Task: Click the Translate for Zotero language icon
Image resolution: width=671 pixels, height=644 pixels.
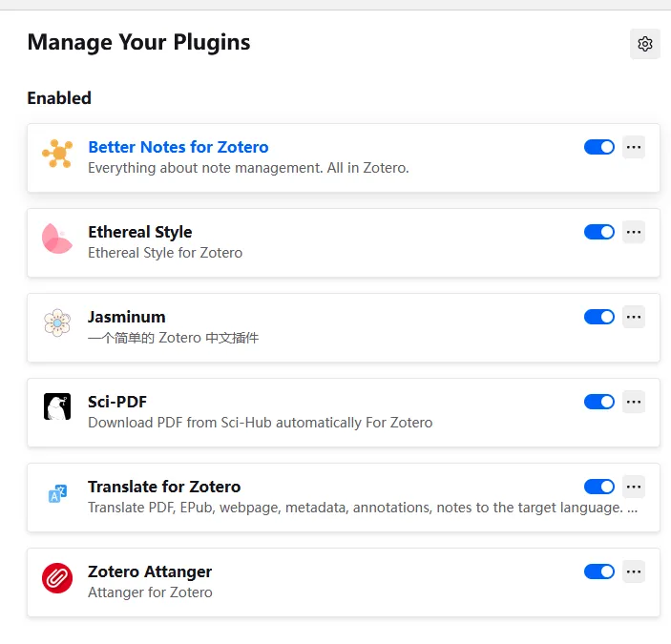Action: [57, 493]
